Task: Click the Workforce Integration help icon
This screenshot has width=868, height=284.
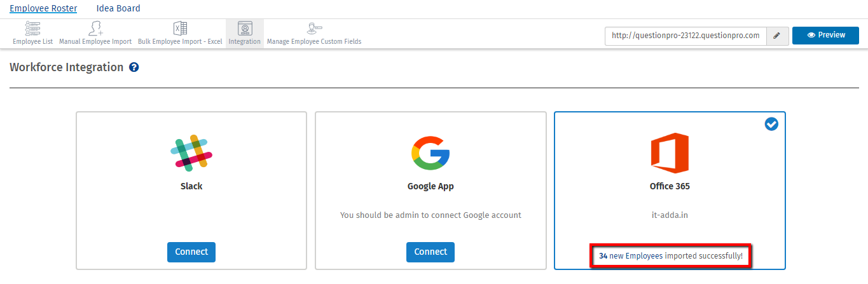Action: click(134, 67)
